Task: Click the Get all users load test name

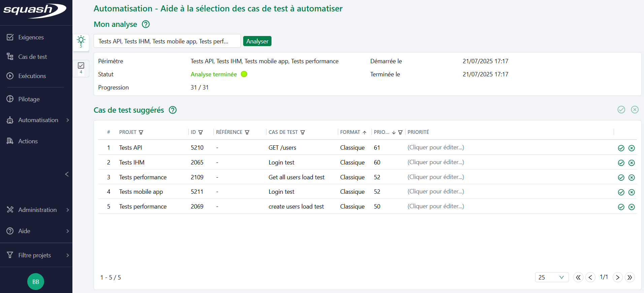Action: [x=296, y=177]
